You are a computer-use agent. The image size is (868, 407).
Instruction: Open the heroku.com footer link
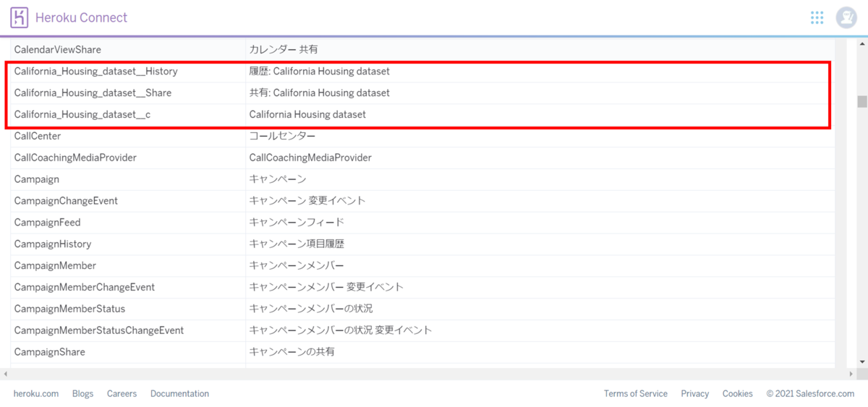click(x=36, y=394)
